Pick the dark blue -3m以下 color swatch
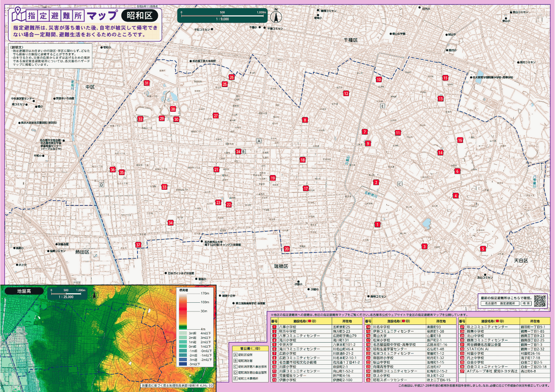555x392 pixels. 182,365
